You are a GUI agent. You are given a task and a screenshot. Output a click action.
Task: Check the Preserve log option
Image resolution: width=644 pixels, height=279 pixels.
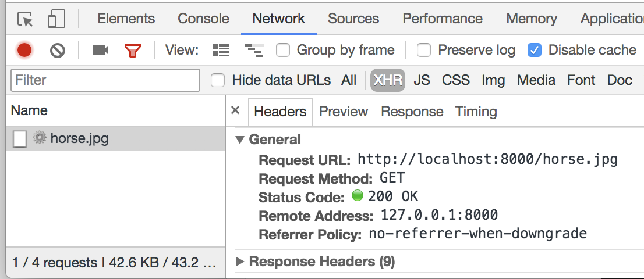tap(424, 51)
